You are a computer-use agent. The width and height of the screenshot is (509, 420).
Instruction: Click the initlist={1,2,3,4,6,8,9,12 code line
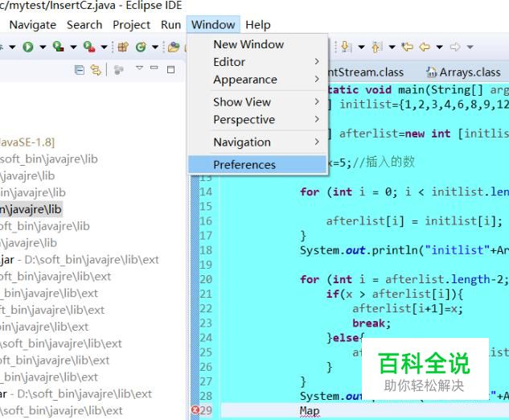point(418,105)
